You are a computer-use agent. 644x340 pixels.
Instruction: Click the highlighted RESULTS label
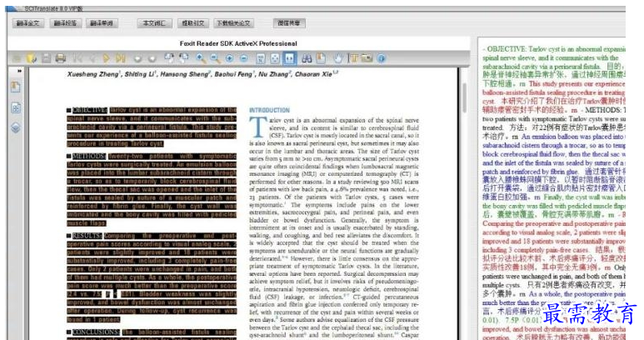click(x=87, y=236)
